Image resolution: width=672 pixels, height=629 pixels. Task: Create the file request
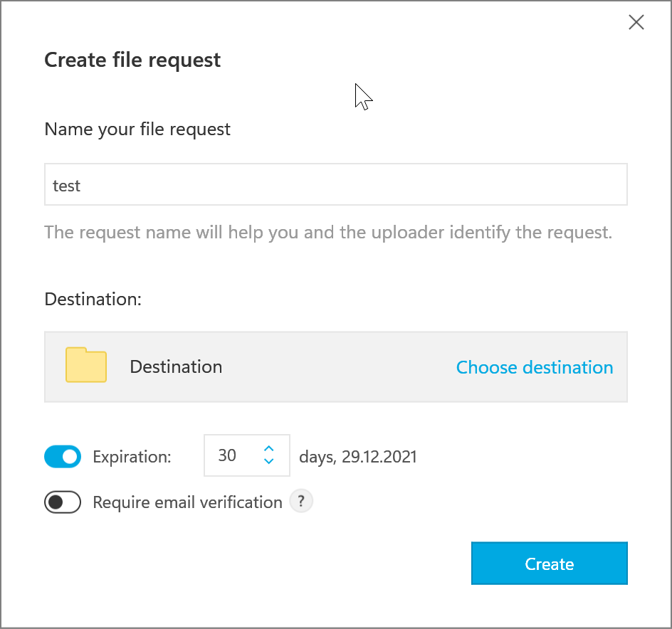[x=549, y=563]
